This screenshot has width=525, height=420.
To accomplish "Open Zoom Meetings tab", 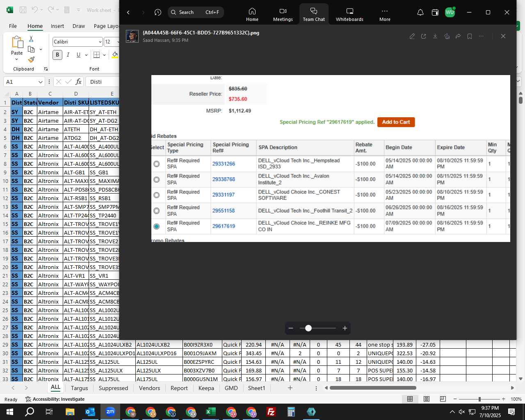I will click(283, 14).
